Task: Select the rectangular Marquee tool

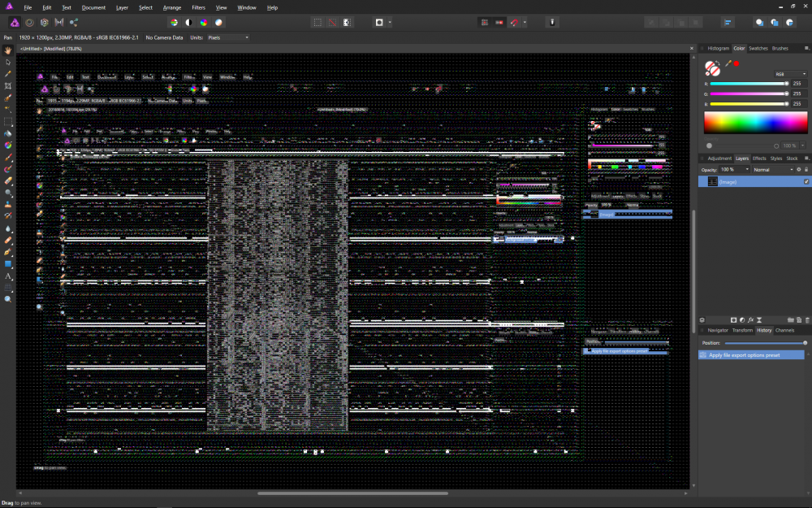Action: [x=7, y=122]
